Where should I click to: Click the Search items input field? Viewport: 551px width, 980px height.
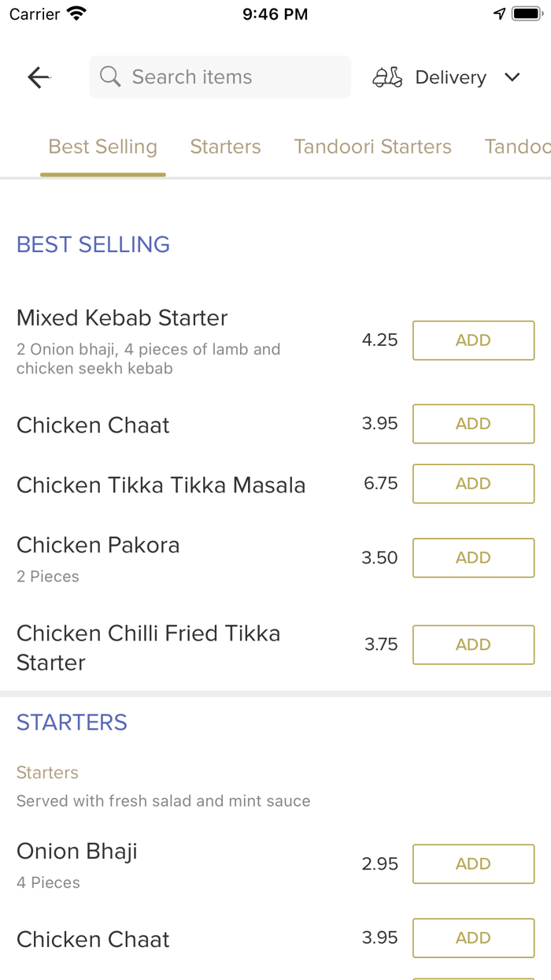220,76
